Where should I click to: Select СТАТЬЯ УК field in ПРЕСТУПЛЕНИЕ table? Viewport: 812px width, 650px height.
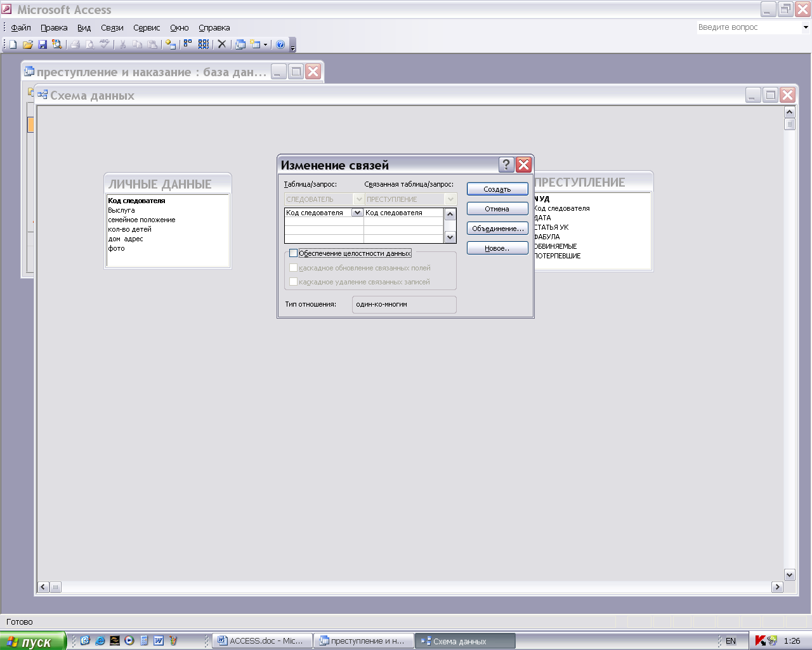pos(551,227)
